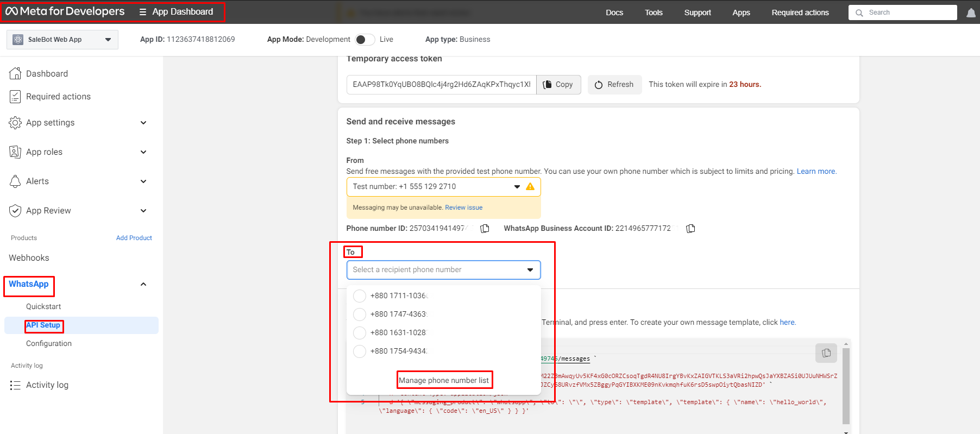The height and width of the screenshot is (434, 980).
Task: Open Required actions in top navigation
Action: tap(800, 12)
